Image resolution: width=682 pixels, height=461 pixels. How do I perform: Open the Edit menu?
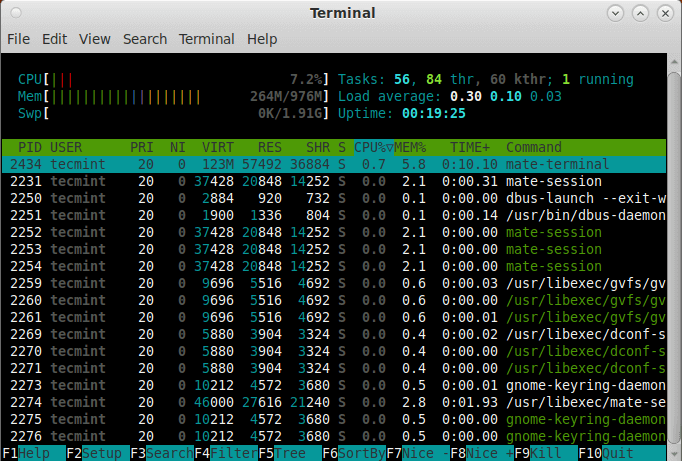point(54,39)
